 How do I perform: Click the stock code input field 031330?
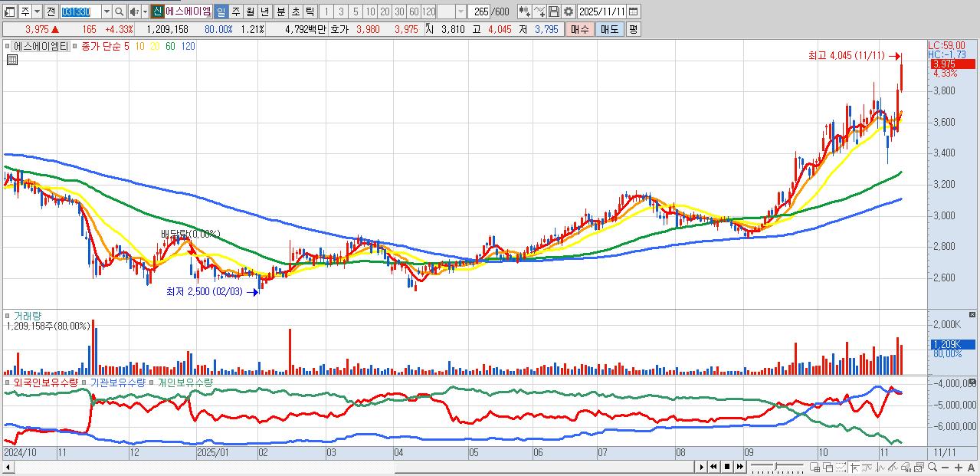(x=80, y=12)
